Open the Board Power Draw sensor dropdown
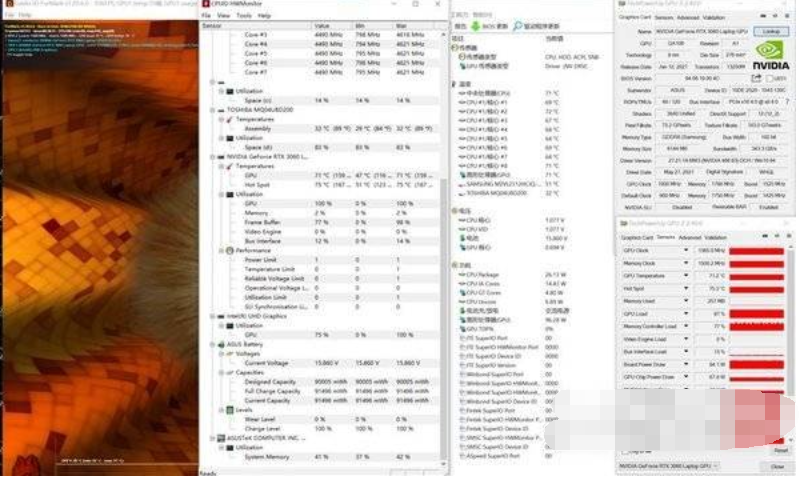 click(x=686, y=364)
